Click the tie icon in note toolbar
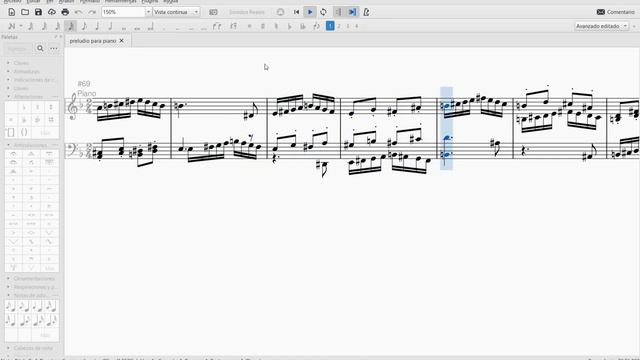Viewport: 640px width, 360px height. (217, 26)
